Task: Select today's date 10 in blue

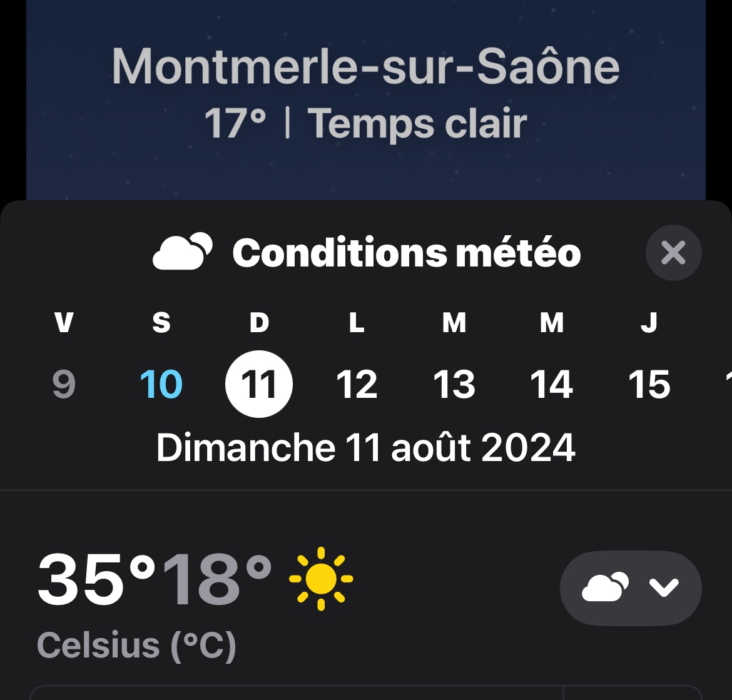Action: (161, 383)
